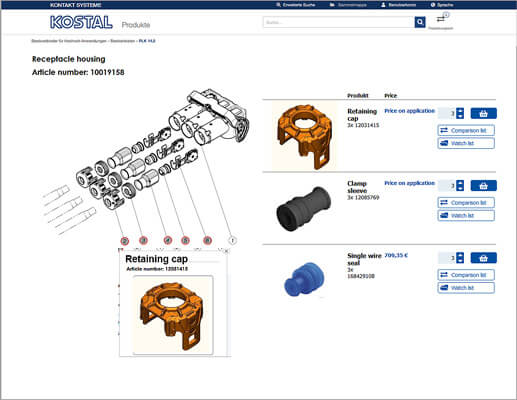Click the Price column header

point(391,96)
